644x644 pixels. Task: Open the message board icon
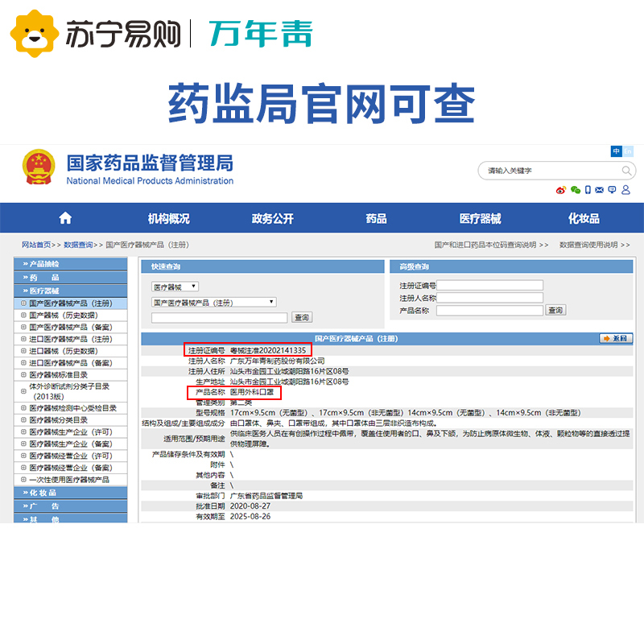[x=612, y=190]
